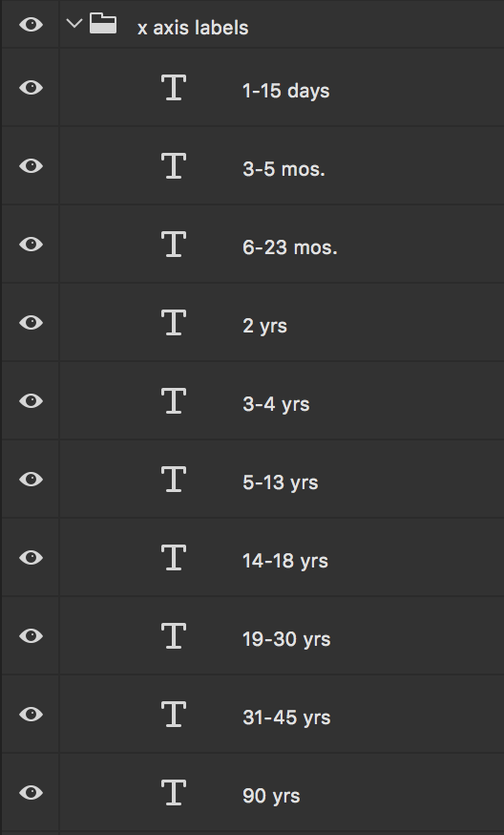Viewport: 504px width, 835px height.
Task: Toggle eye icon for 31-45 yrs layer
Action: 31,714
